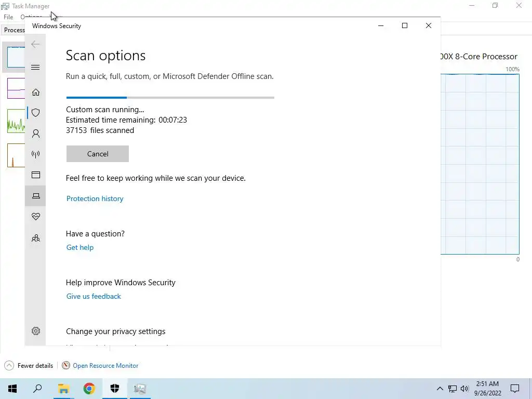The height and width of the screenshot is (399, 532).
Task: Open App & browser control icon
Action: (x=36, y=175)
